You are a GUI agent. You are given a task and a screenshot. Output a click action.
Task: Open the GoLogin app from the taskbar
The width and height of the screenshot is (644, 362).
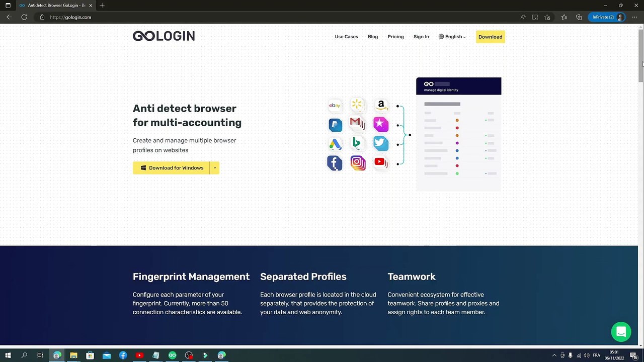(172, 355)
